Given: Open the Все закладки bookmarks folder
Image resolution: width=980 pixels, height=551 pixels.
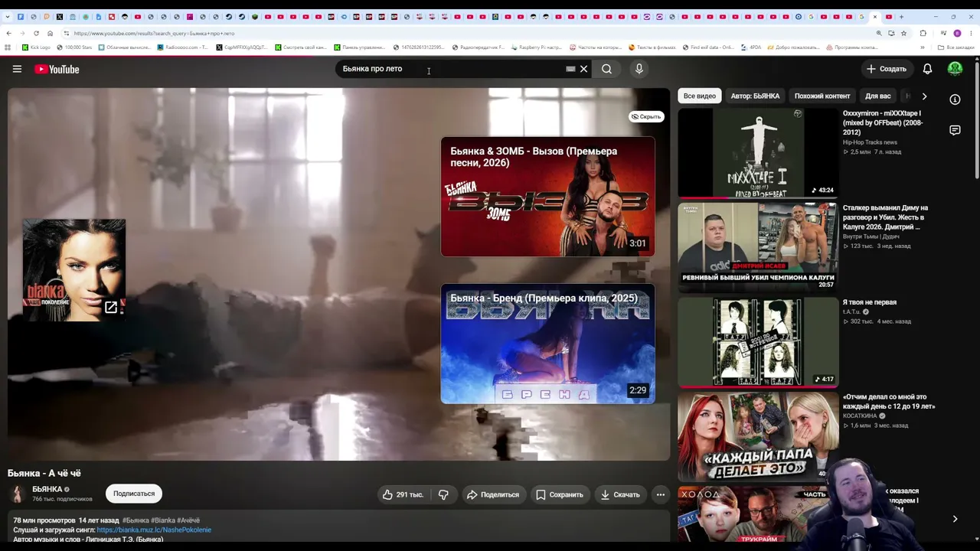Looking at the screenshot, I should click(955, 47).
